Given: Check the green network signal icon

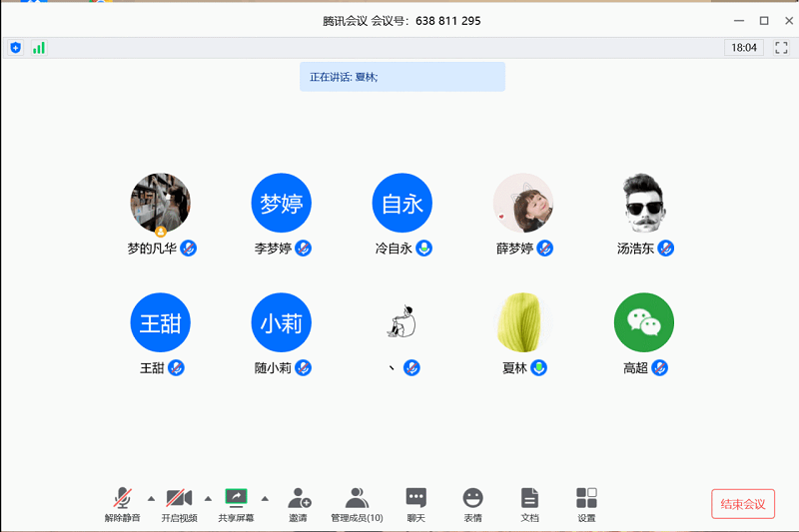Looking at the screenshot, I should (x=39, y=48).
